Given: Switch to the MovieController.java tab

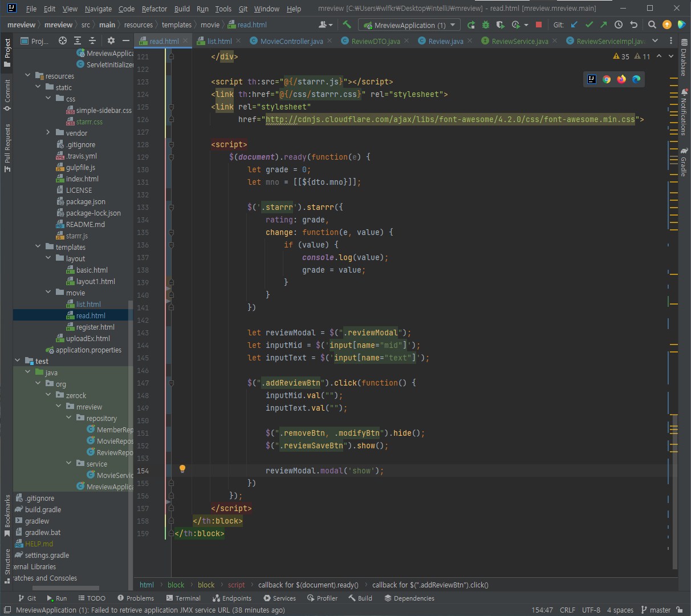Looking at the screenshot, I should tap(291, 41).
